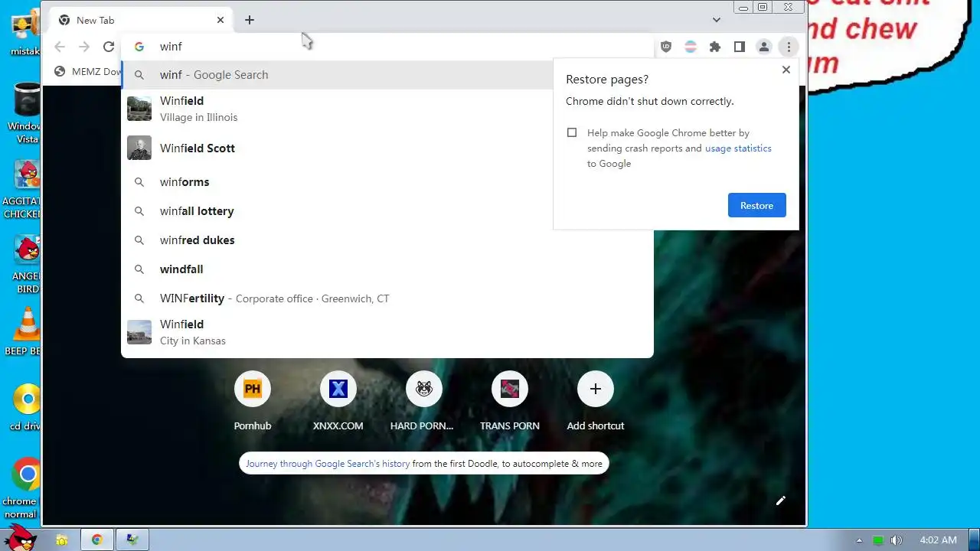Show hidden tray icons arrow
980x551 pixels.
click(x=859, y=540)
